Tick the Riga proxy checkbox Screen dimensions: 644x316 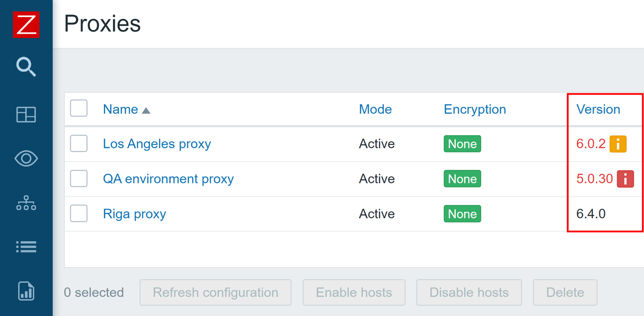pos(79,214)
